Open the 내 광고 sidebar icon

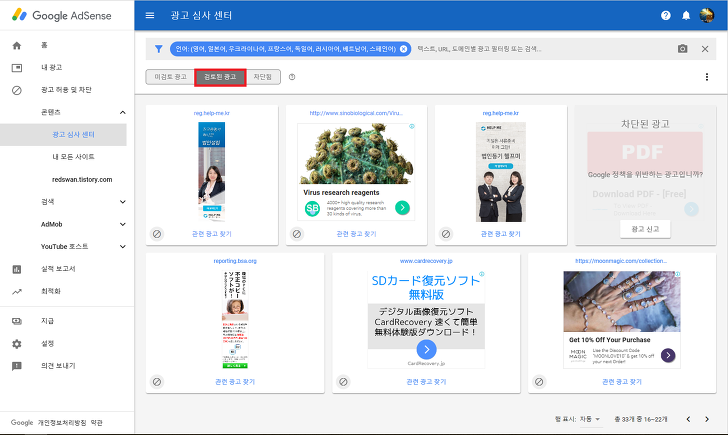(17, 68)
